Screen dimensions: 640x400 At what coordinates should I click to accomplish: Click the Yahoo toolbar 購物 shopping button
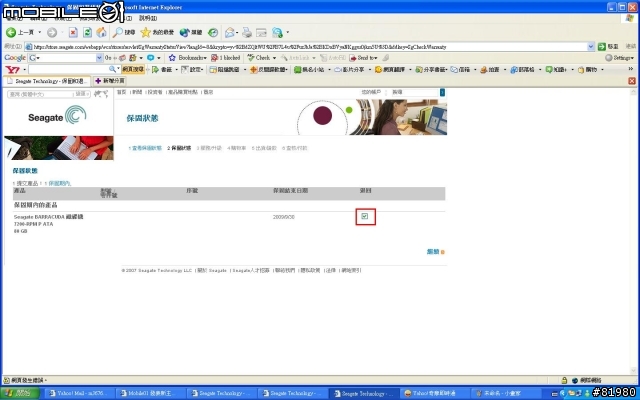click(x=588, y=70)
